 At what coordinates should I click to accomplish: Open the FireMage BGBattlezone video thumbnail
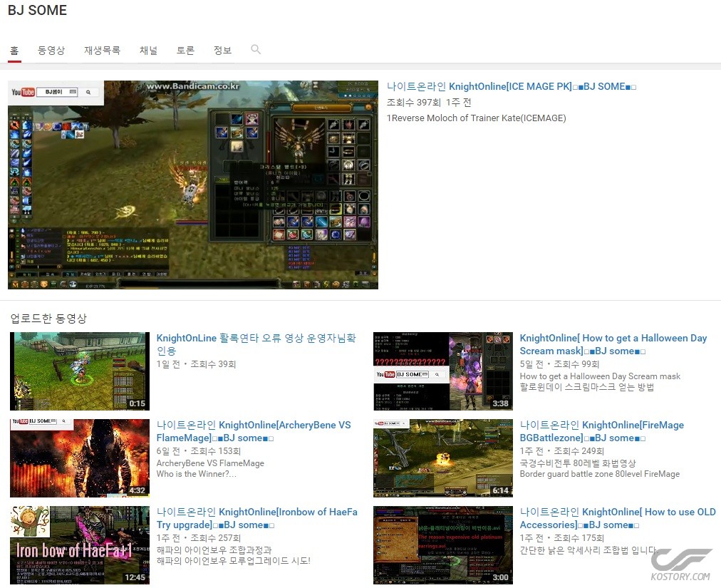point(443,458)
